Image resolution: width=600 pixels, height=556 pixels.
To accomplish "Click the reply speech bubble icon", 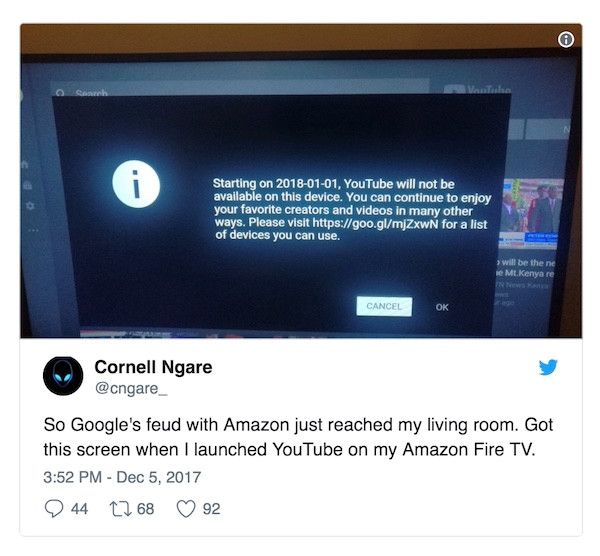I will click(x=54, y=509).
